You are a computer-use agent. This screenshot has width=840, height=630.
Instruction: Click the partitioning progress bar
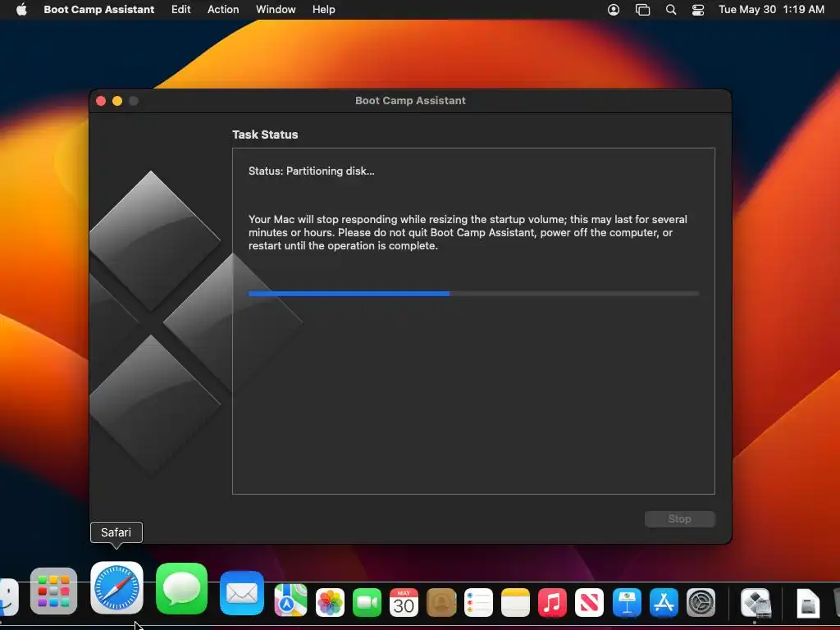click(x=473, y=294)
